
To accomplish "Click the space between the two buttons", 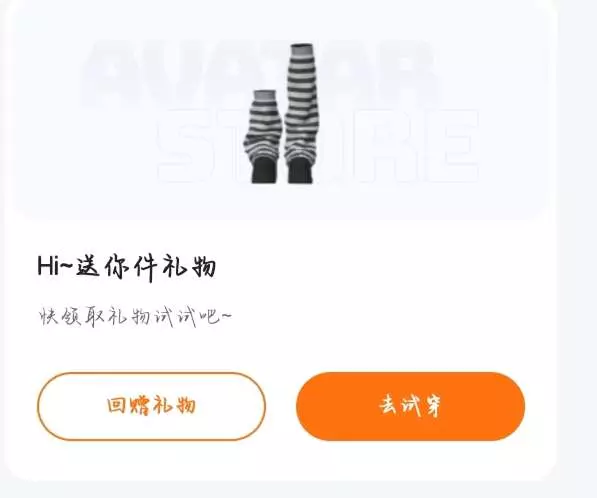I will pos(281,406).
